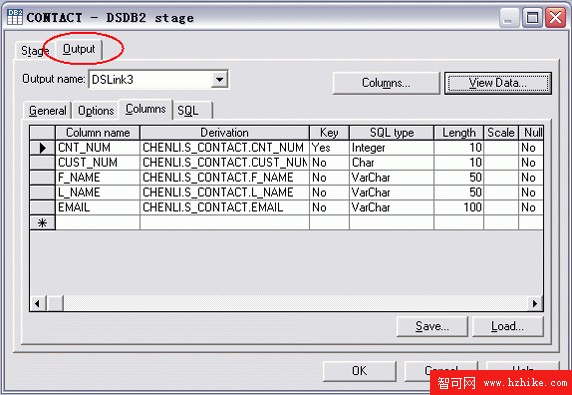Image resolution: width=572 pixels, height=395 pixels.
Task: Click derivation CHENLI.S_CONTACT.F_NAME
Action: pos(224,178)
